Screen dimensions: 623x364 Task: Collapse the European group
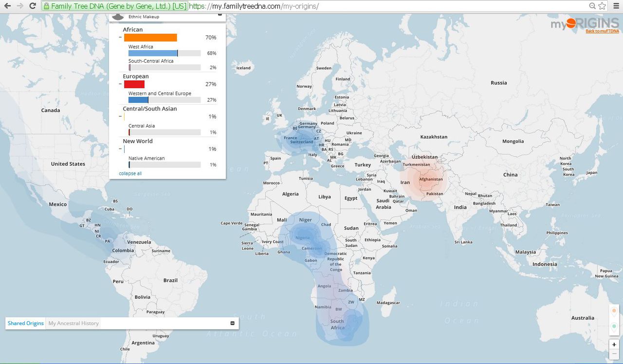120,84
